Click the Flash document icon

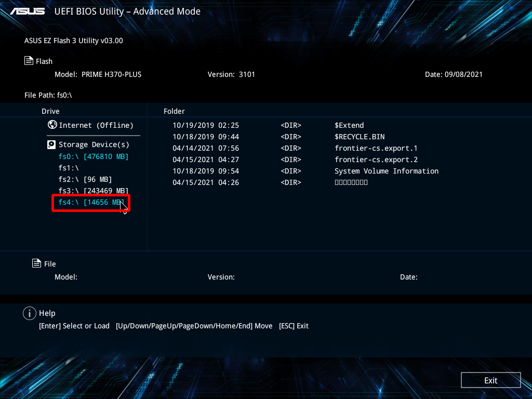pos(29,61)
